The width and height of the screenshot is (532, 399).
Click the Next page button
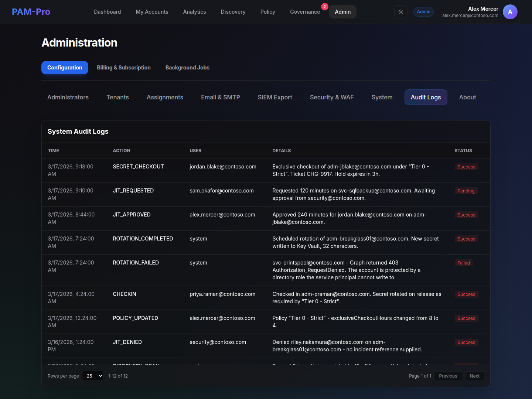pos(474,376)
